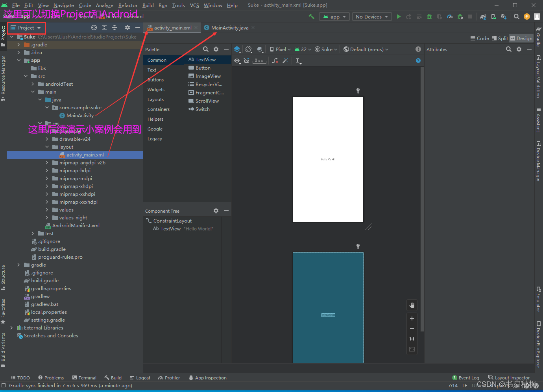Open AVD Manager device icon
Viewport: 543px width, 392px height.
[493, 17]
